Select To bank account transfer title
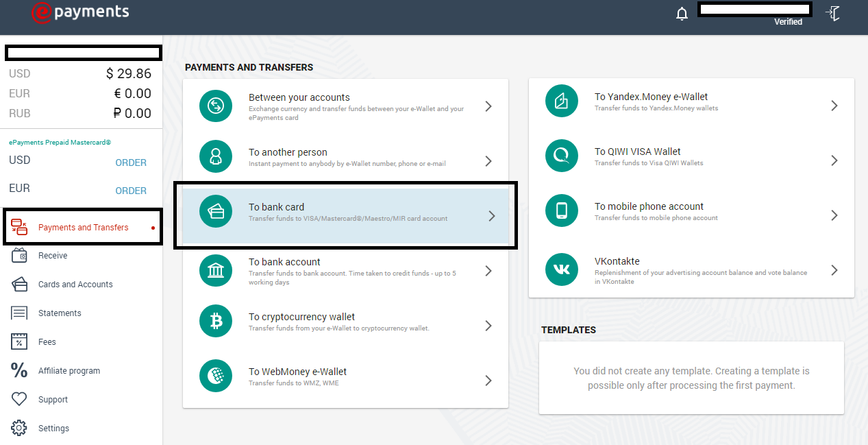The height and width of the screenshot is (445, 868). point(284,262)
